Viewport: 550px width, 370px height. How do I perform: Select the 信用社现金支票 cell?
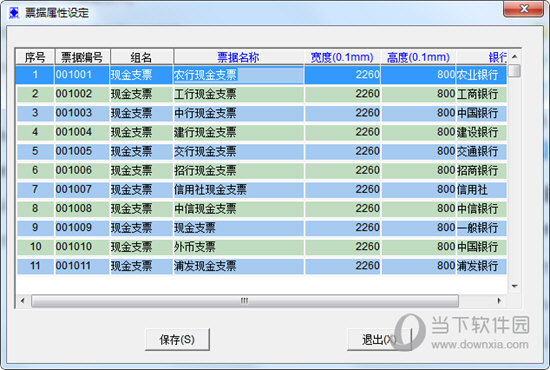[239, 189]
